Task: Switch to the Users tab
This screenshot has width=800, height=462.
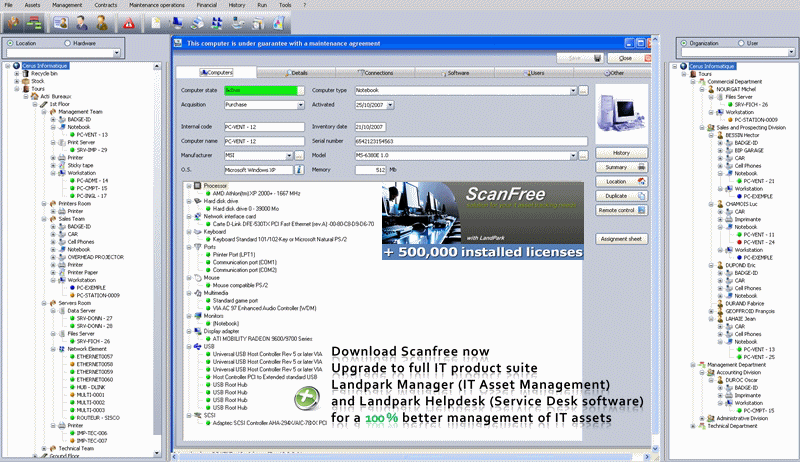Action: [x=534, y=73]
